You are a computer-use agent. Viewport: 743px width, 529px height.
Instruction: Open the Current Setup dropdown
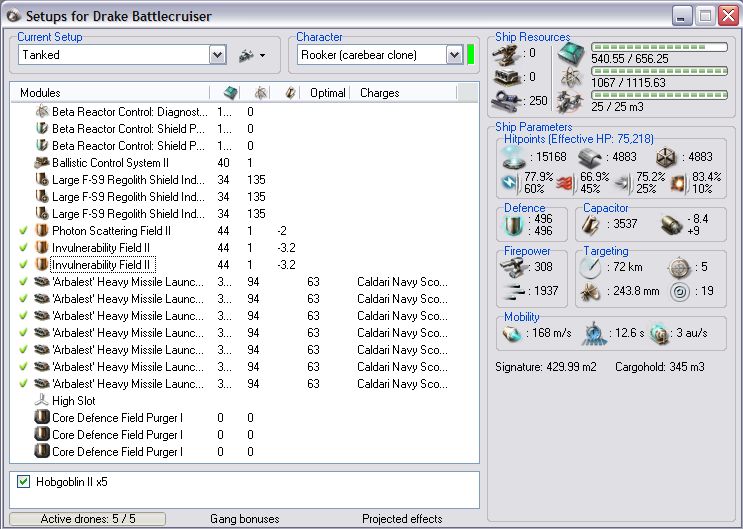[218, 55]
